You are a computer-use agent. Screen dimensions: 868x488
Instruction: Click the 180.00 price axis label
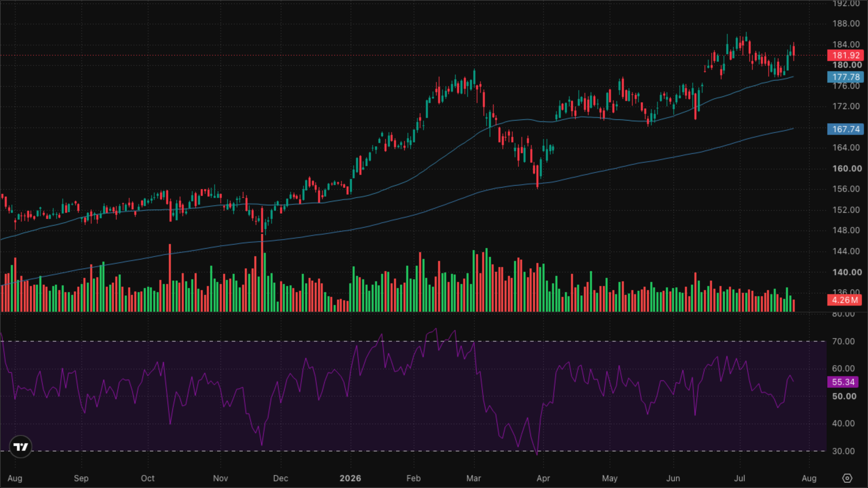click(847, 65)
